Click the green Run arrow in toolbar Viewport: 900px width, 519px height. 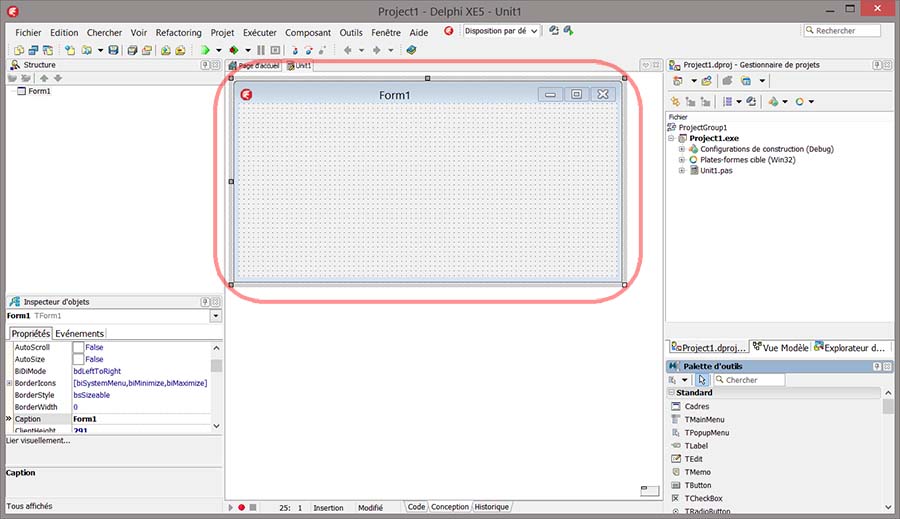[x=205, y=50]
